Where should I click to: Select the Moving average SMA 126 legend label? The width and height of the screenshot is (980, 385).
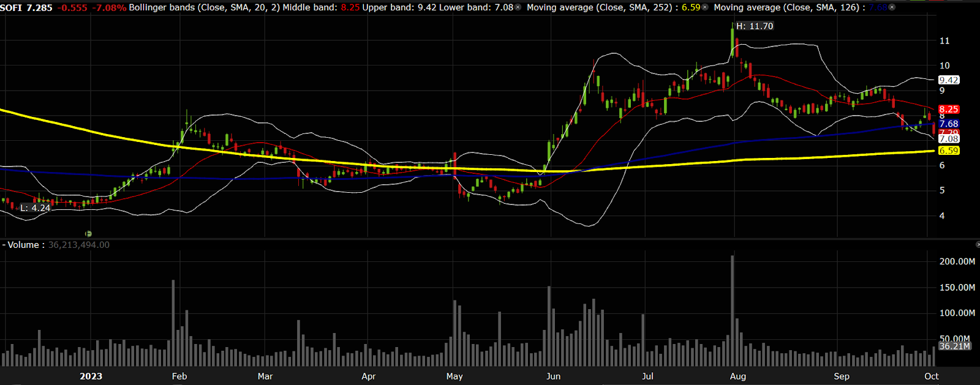(790, 8)
